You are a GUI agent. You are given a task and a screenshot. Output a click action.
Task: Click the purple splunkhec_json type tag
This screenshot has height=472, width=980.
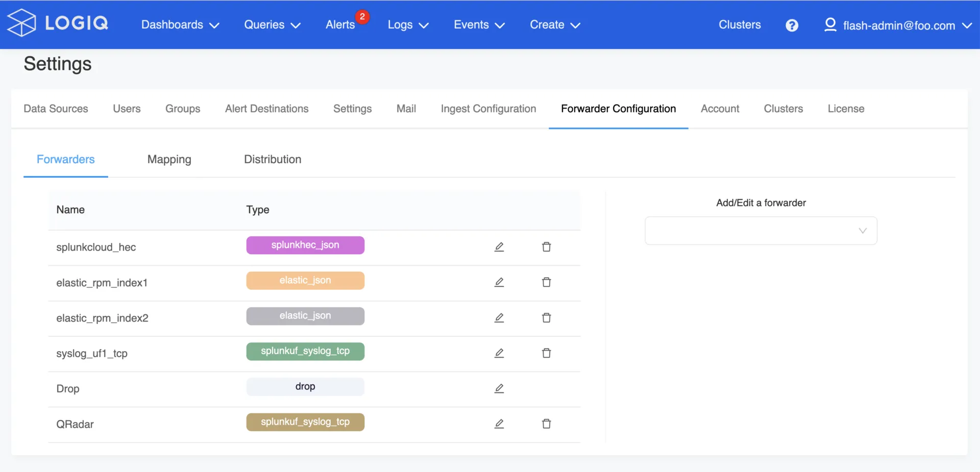[305, 245]
